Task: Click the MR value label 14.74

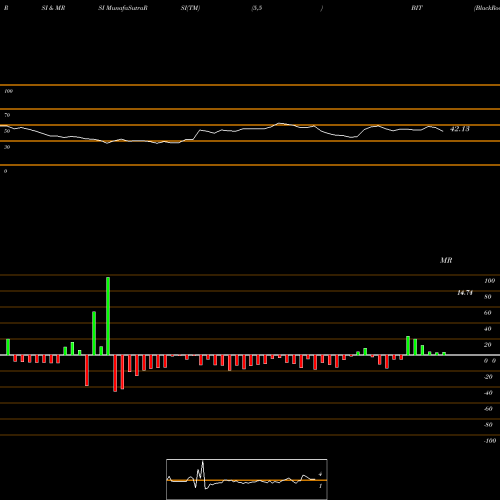Action: click(x=465, y=293)
